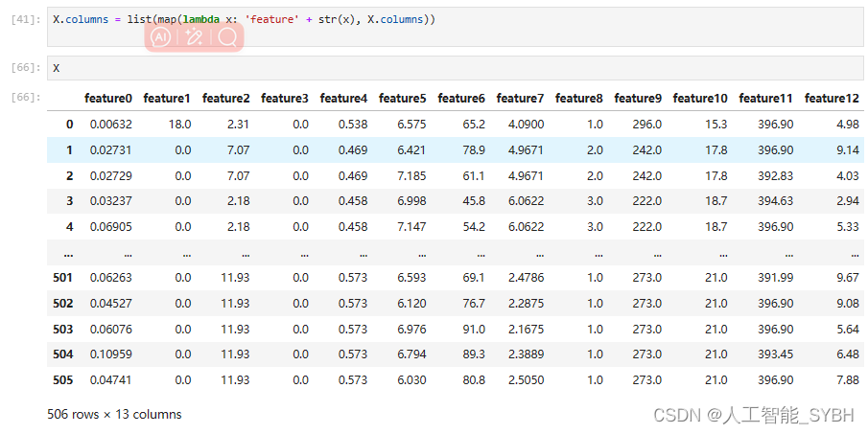Click the feature4 column header
The width and height of the screenshot is (868, 434).
click(343, 99)
